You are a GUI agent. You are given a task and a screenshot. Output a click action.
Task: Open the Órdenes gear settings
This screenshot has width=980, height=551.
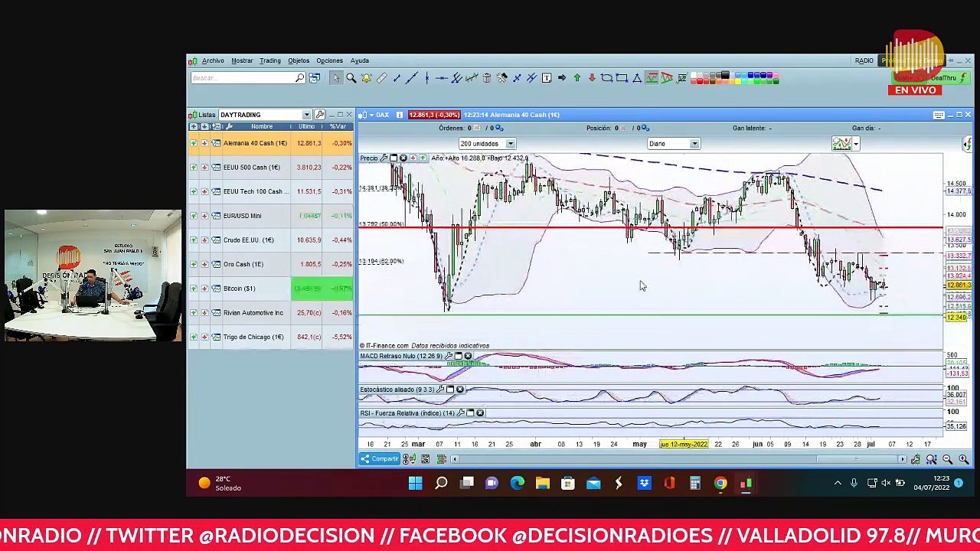pos(499,128)
